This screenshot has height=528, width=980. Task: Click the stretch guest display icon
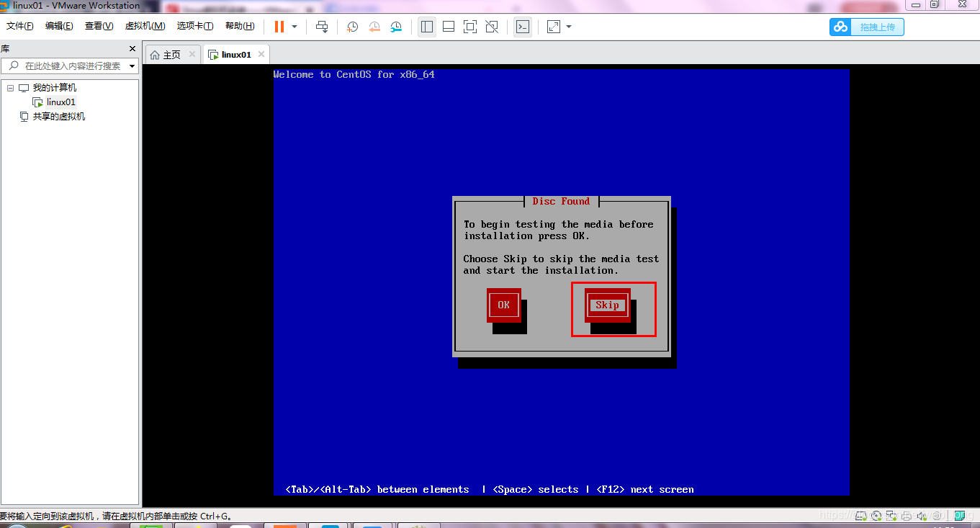554,27
